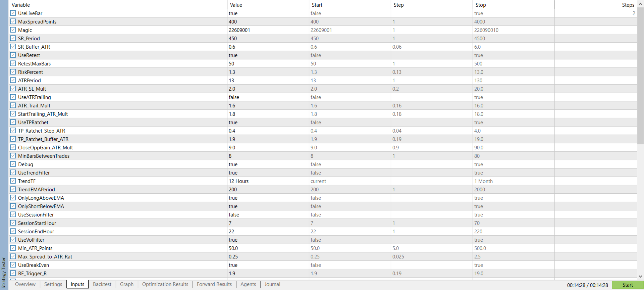The image size is (644, 290).
Task: Click the scrollbar down arrow
Action: (640, 276)
